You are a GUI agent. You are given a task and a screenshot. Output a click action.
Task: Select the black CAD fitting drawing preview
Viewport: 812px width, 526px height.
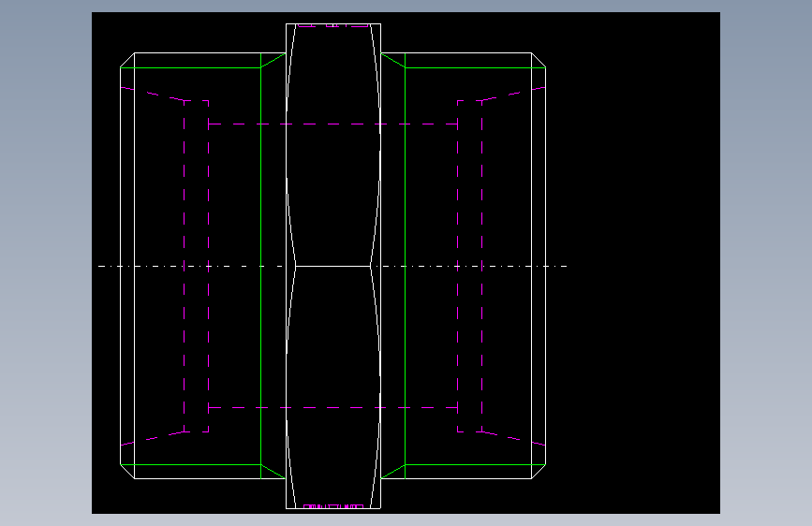click(406, 263)
